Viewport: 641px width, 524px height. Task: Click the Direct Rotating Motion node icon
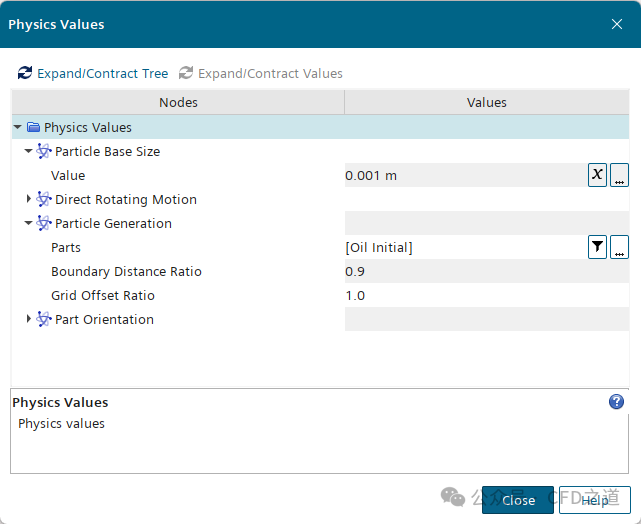pyautogui.click(x=44, y=200)
